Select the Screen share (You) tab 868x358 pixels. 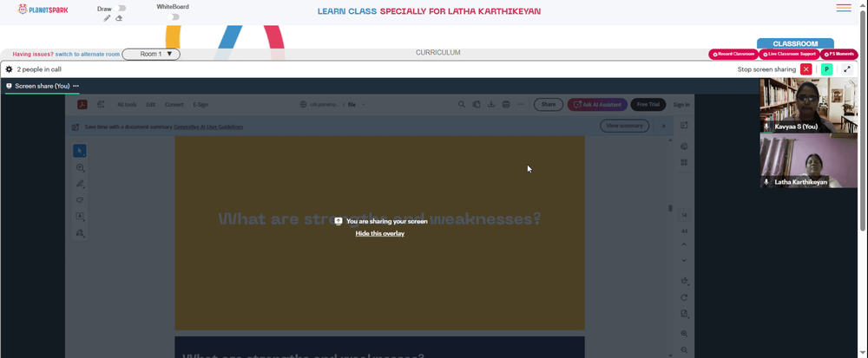tap(43, 86)
